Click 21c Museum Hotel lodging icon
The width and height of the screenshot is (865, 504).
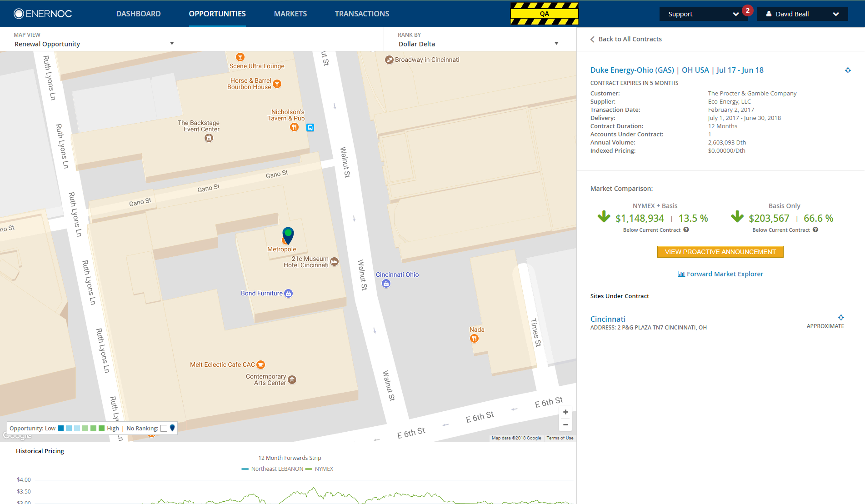[334, 262]
